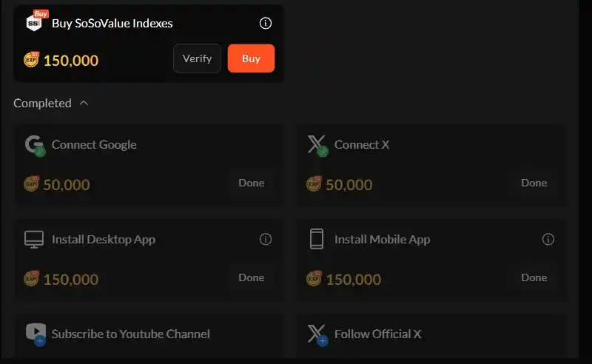The width and height of the screenshot is (592, 364).
Task: Open info for Buy SoSoValue Indexes
Action: pos(266,24)
